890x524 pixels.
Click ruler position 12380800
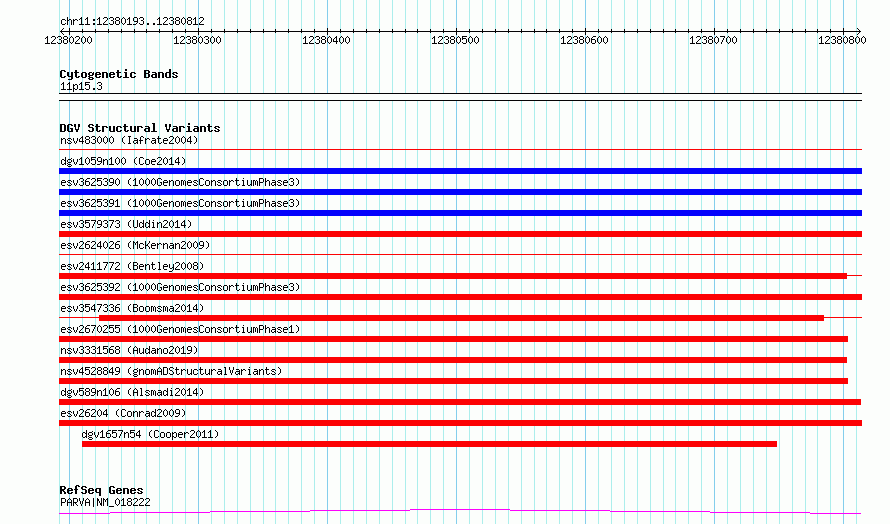click(x=842, y=40)
